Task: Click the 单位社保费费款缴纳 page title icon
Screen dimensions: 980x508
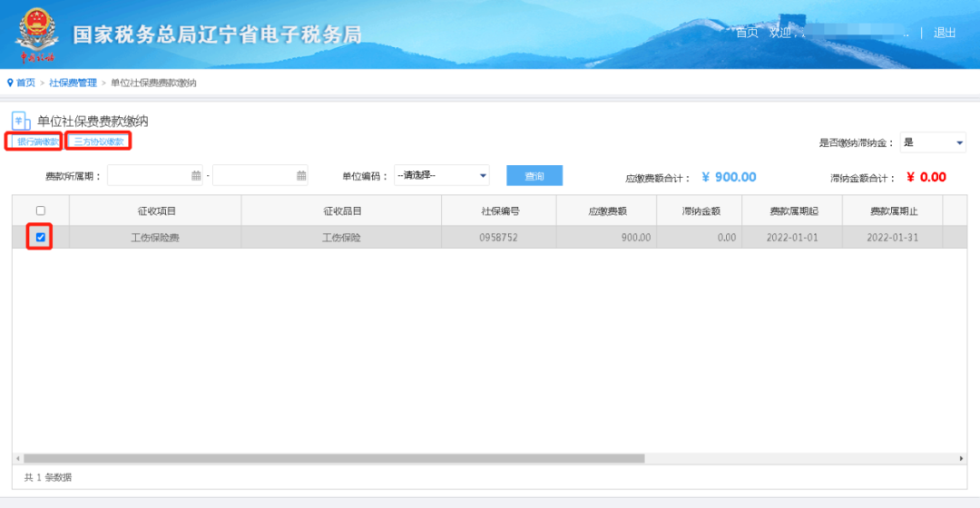Action: coord(21,121)
